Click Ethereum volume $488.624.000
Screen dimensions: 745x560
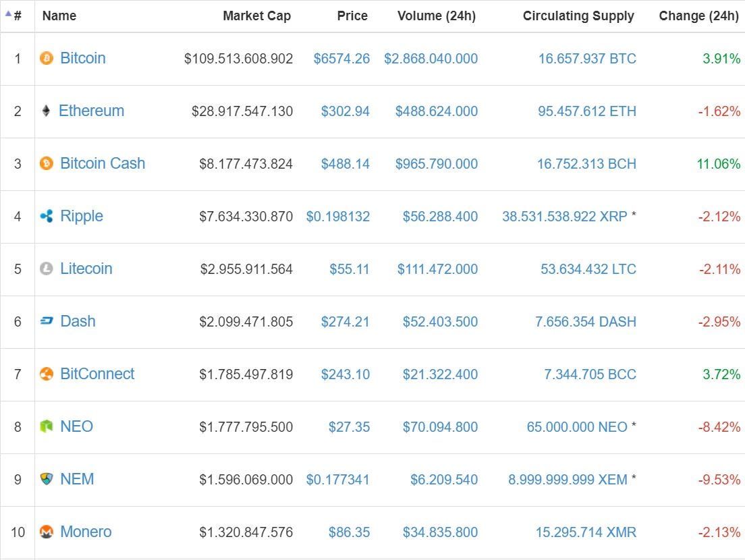click(x=437, y=111)
